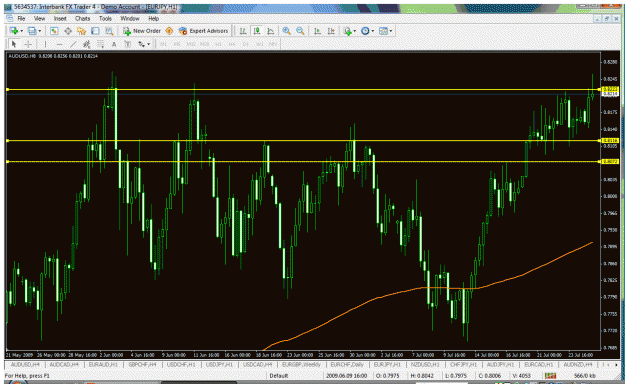Switch chart to Bar Chart mode

[x=243, y=31]
